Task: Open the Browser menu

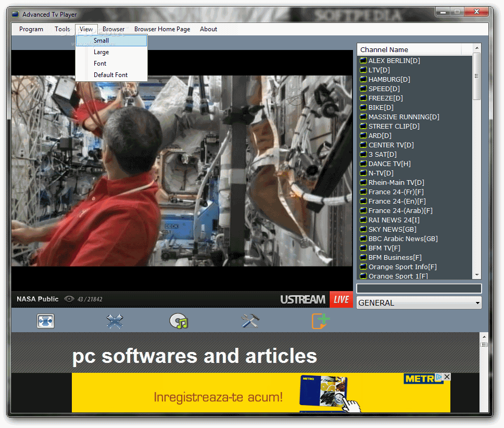Action: click(x=114, y=29)
